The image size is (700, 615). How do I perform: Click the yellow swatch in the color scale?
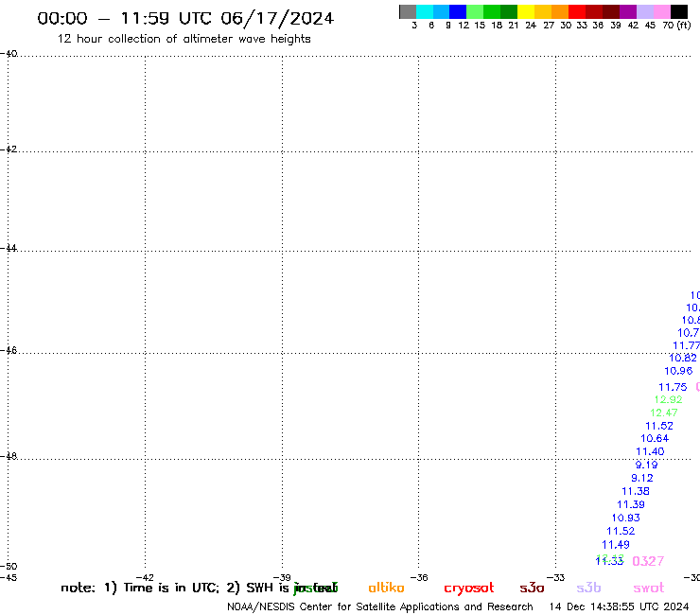526,11
